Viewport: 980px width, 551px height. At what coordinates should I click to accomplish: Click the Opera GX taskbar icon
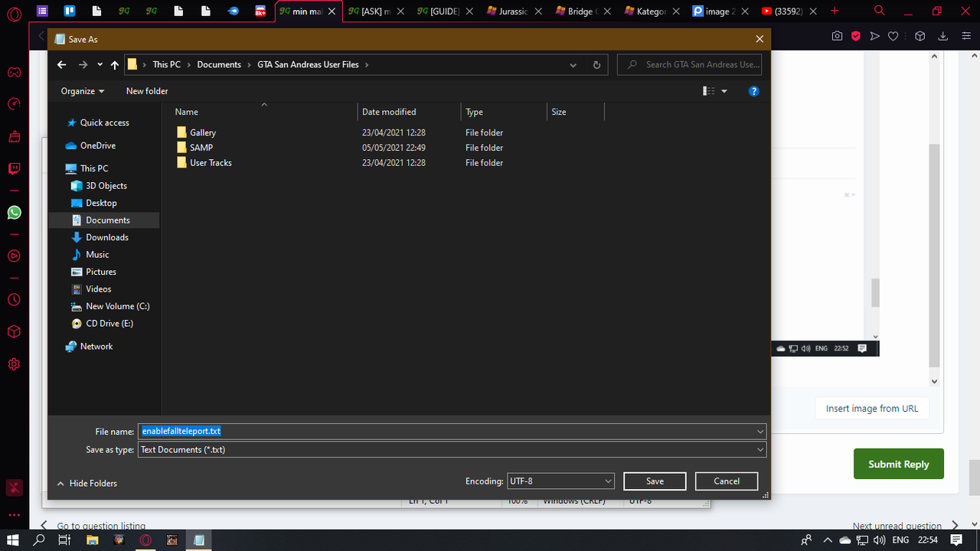click(x=145, y=540)
